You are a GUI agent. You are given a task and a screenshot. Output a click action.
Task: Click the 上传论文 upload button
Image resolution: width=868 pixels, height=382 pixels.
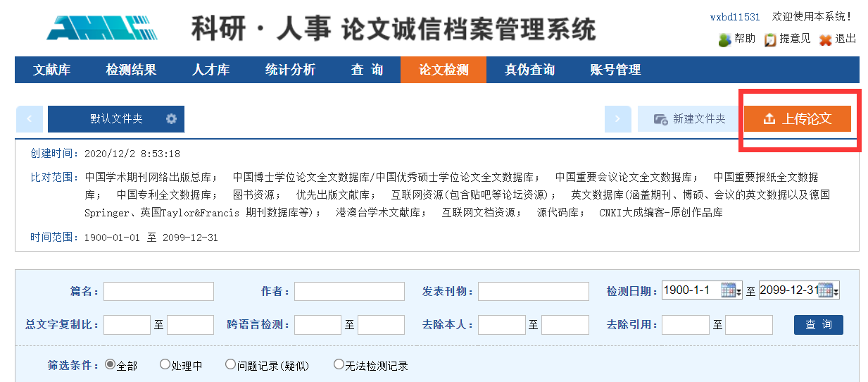(x=798, y=119)
